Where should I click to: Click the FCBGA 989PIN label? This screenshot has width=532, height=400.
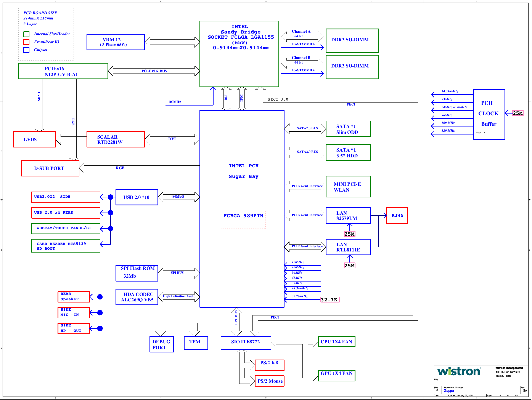[x=243, y=216]
